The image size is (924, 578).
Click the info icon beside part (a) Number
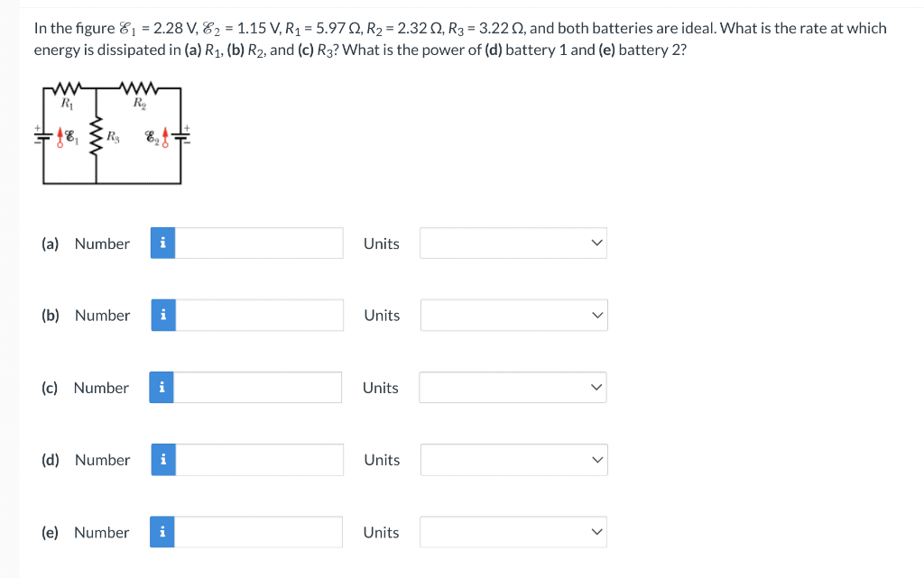pyautogui.click(x=162, y=243)
